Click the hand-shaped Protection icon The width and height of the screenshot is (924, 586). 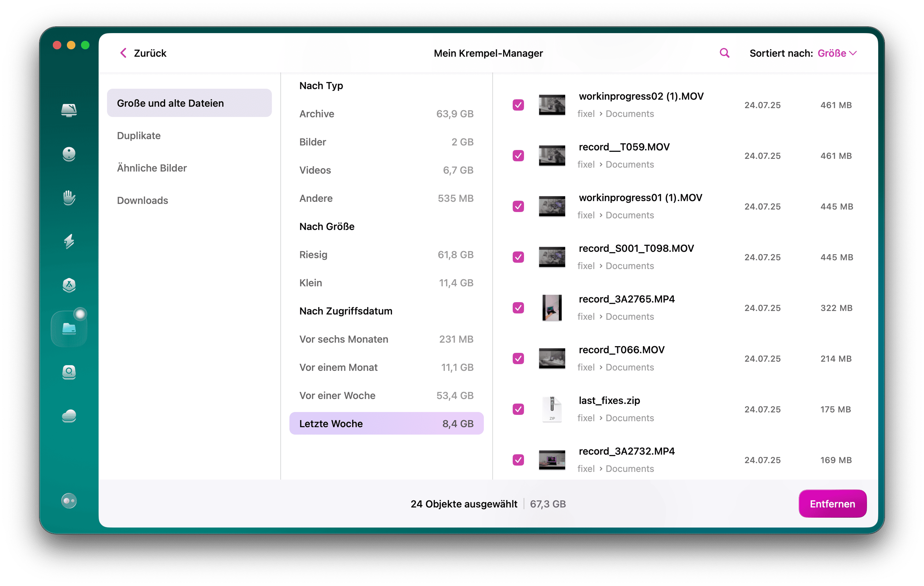point(69,198)
